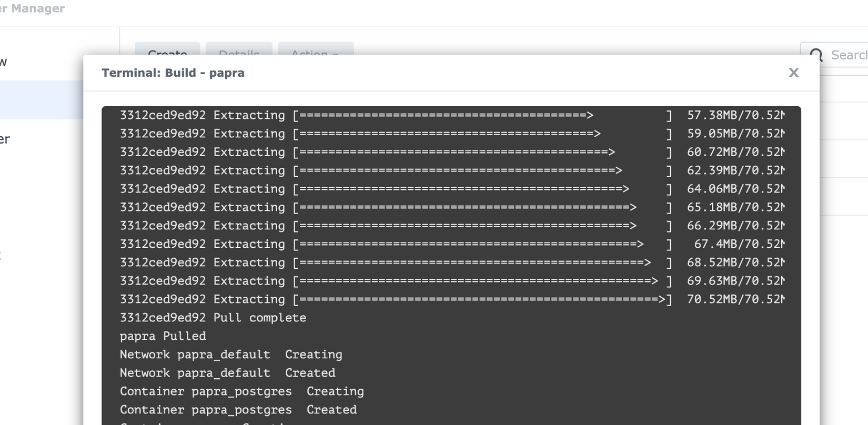Click the "Network papra_default Creating" line
This screenshot has width=868, height=425.
(x=231, y=355)
